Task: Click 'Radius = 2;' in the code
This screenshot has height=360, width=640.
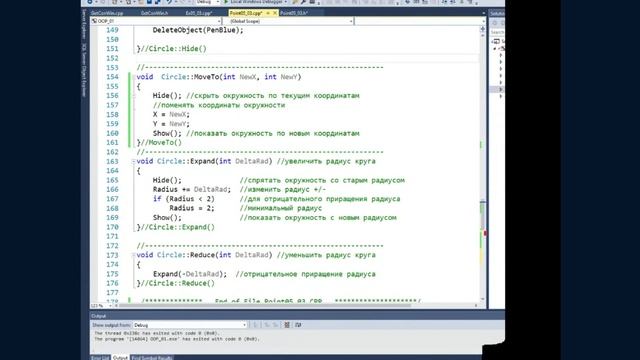Action: (191, 209)
